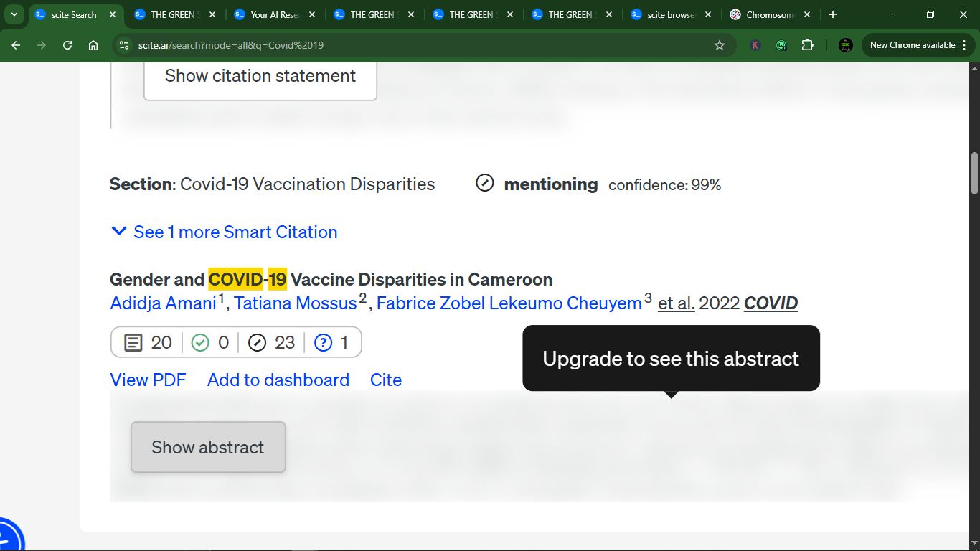
Task: Expand the et al. author list
Action: coord(677,303)
